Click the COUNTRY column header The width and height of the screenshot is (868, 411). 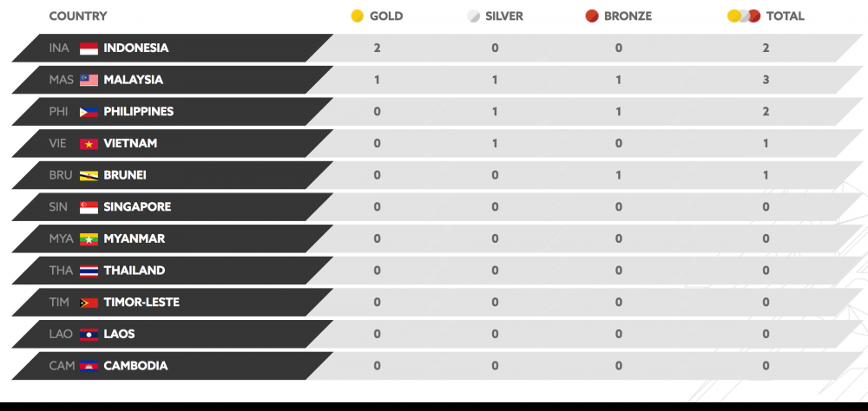[78, 16]
